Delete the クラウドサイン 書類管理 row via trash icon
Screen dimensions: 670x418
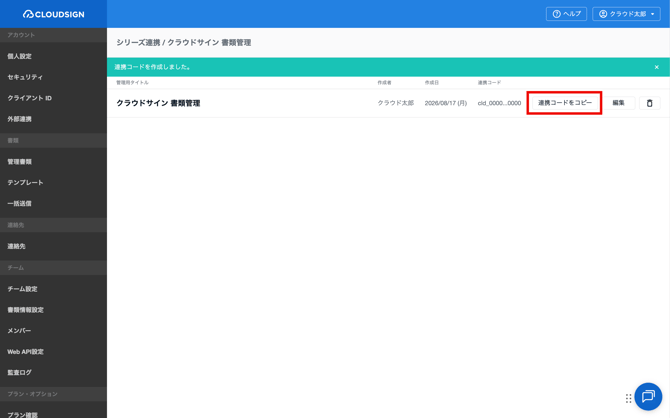(x=649, y=103)
